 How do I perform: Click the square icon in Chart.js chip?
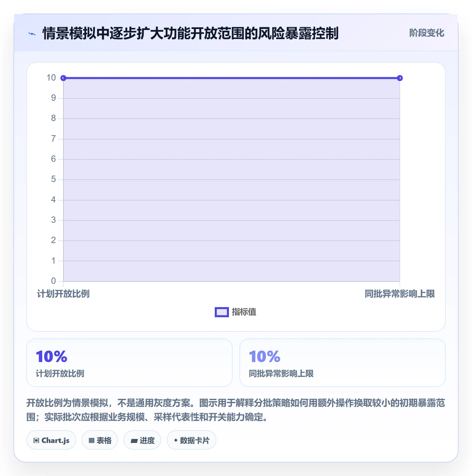(x=36, y=441)
